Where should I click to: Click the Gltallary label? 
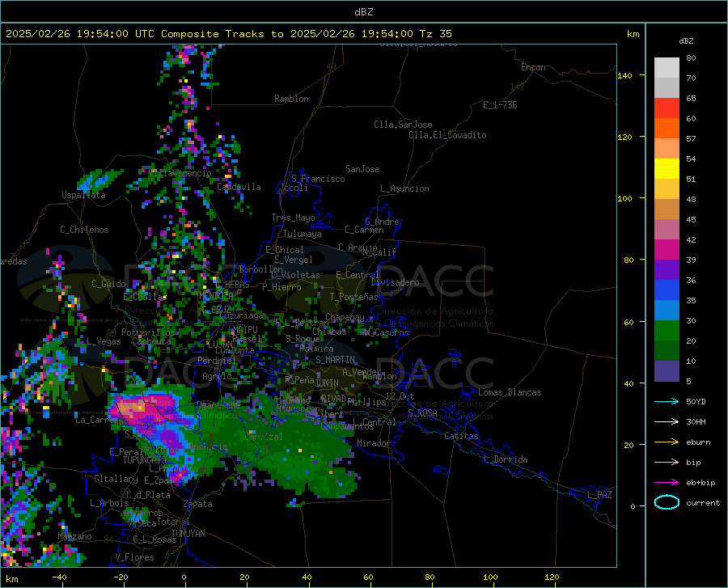(116, 479)
